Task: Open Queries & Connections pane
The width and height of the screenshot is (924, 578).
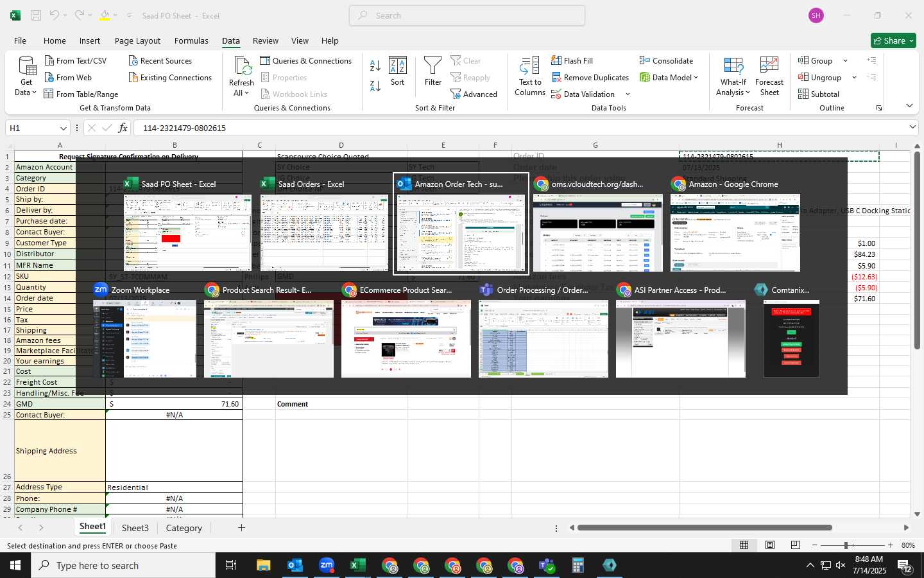Action: point(305,60)
